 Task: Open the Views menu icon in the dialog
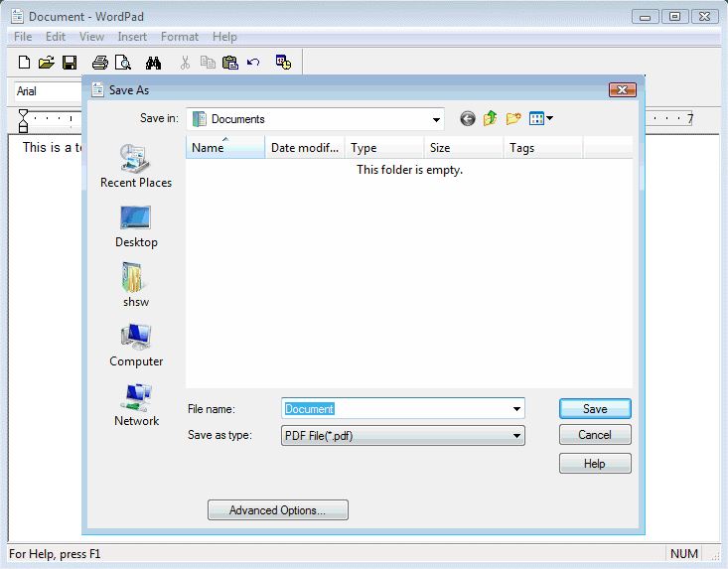[x=541, y=118]
